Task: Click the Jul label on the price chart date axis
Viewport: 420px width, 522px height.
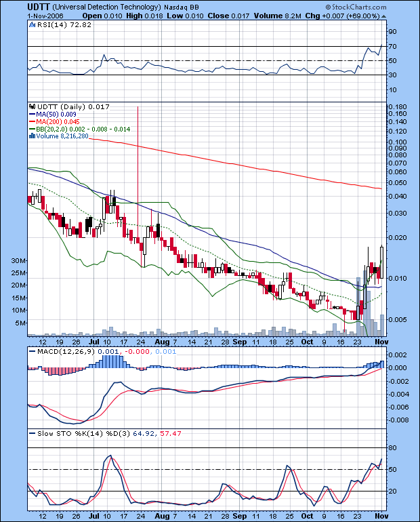Action: pyautogui.click(x=94, y=342)
